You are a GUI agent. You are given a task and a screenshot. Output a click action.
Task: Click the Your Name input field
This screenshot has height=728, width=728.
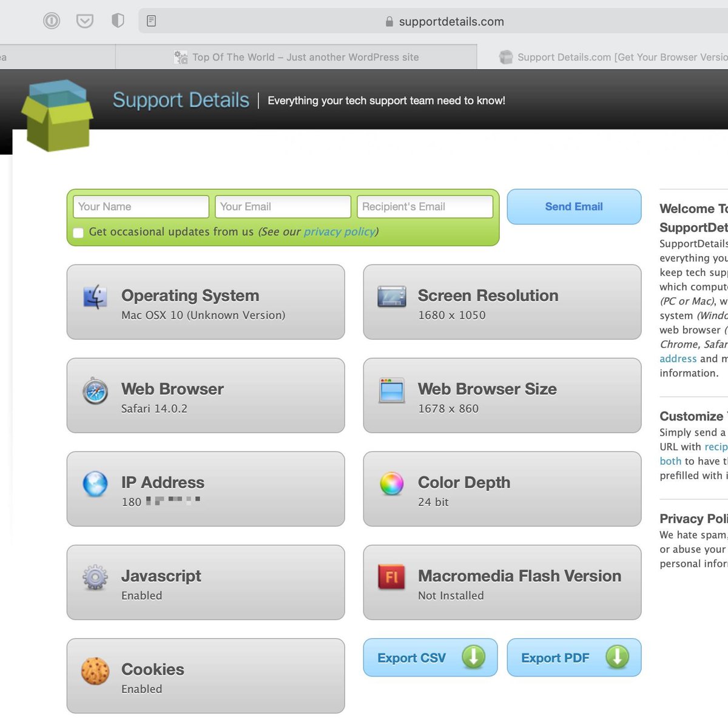[x=141, y=207]
